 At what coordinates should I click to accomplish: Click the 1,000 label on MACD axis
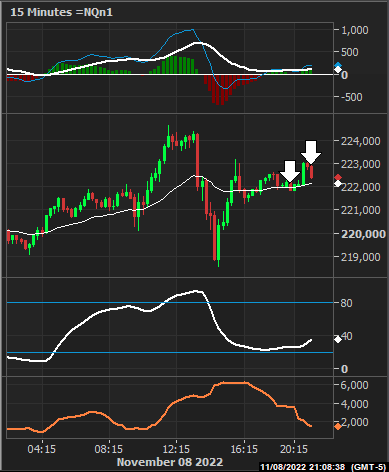(355, 30)
